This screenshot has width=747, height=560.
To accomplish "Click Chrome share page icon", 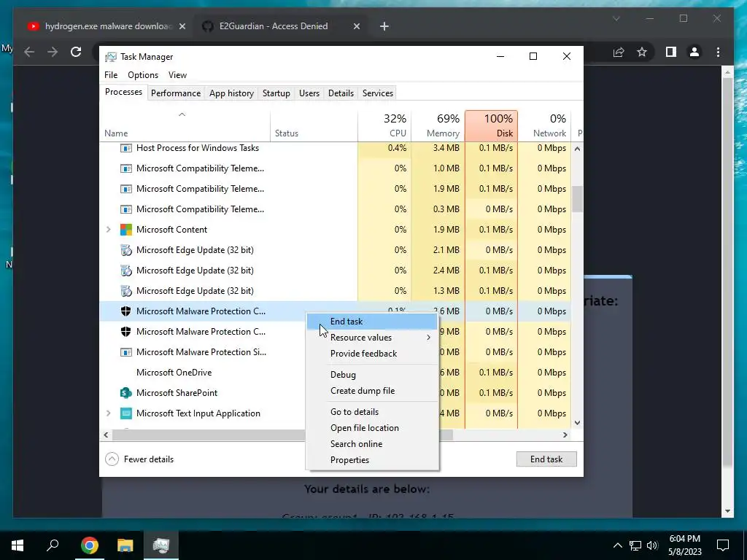I will pos(619,52).
